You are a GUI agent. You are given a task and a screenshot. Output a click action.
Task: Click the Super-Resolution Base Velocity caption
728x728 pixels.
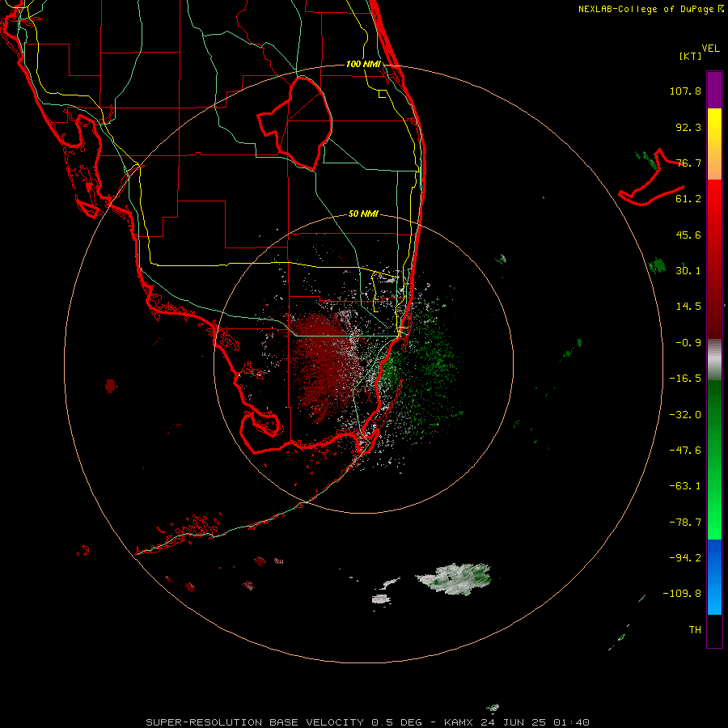pos(368,722)
